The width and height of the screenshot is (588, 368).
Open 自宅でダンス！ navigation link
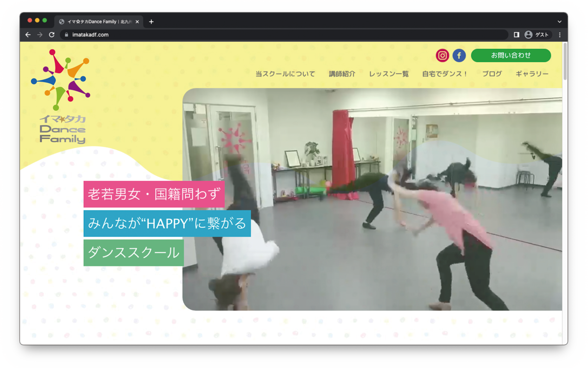pos(445,74)
